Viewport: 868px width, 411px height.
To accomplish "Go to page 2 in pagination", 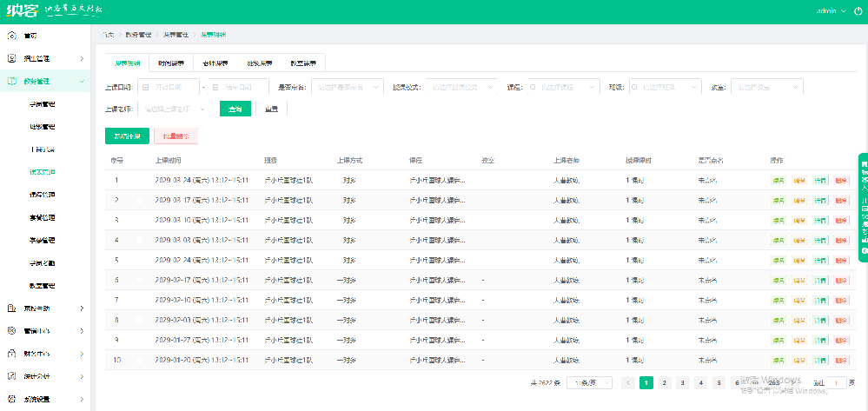I will point(665,382).
